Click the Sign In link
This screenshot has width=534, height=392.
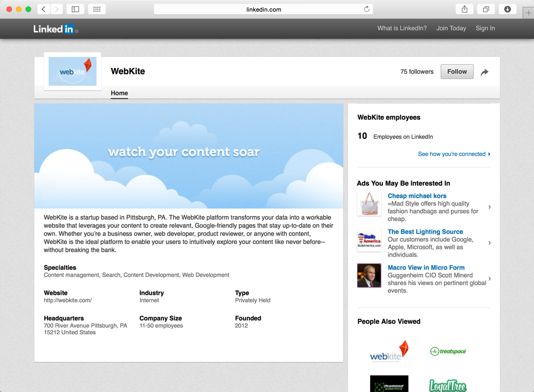pyautogui.click(x=485, y=28)
